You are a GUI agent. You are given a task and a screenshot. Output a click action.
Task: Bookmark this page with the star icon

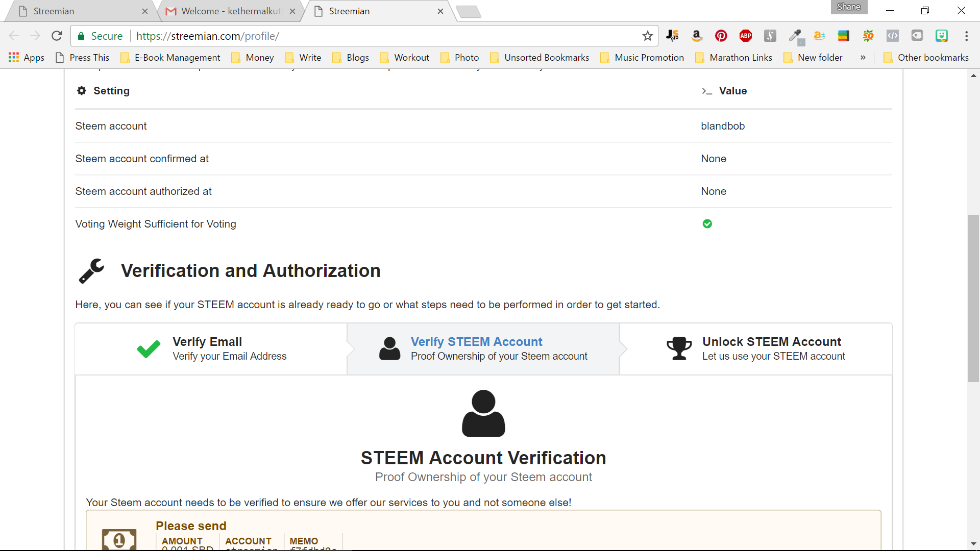[648, 36]
